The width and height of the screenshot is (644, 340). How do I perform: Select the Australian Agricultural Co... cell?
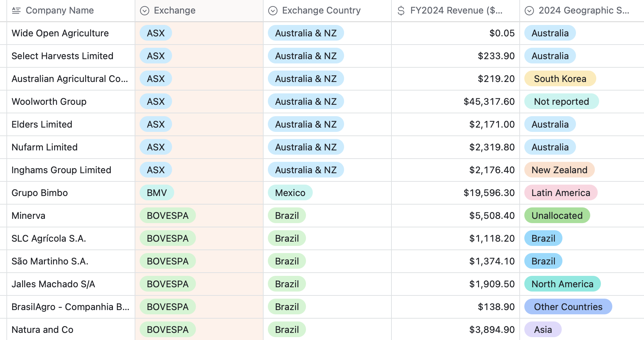[x=71, y=79]
